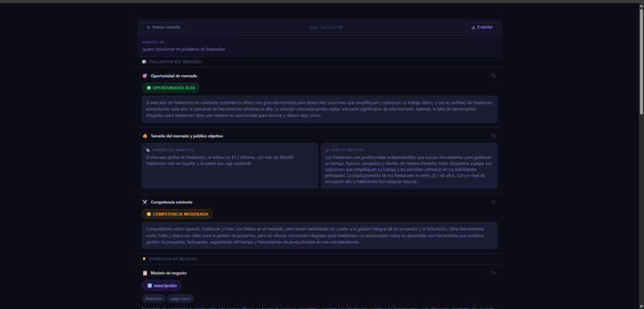The image size is (644, 309).
Task: Click the crossed swords icon beside Competencia existente
Action: pyautogui.click(x=145, y=202)
